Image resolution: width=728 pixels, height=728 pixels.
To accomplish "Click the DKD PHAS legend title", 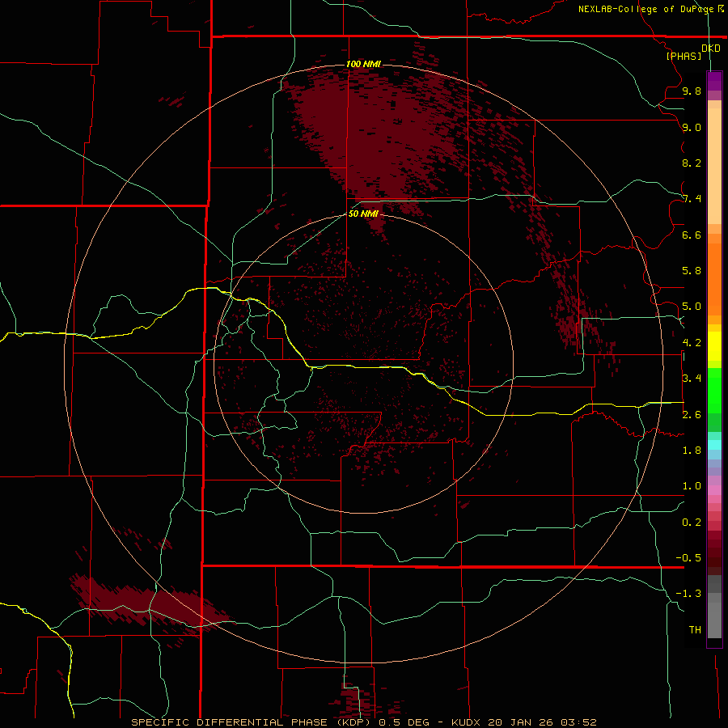I will [x=693, y=52].
